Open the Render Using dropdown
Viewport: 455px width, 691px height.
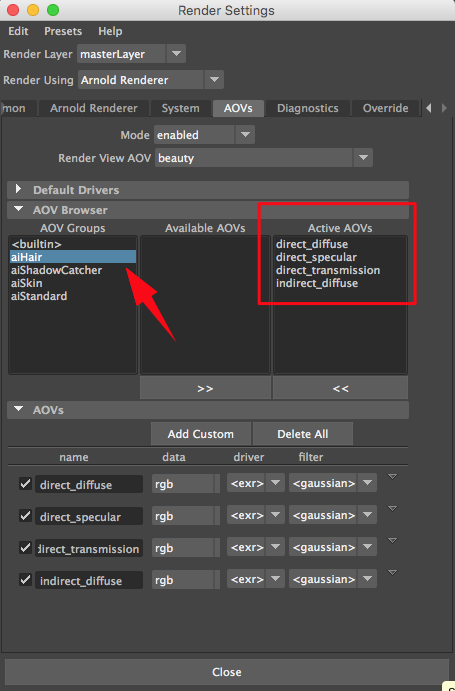[151, 80]
